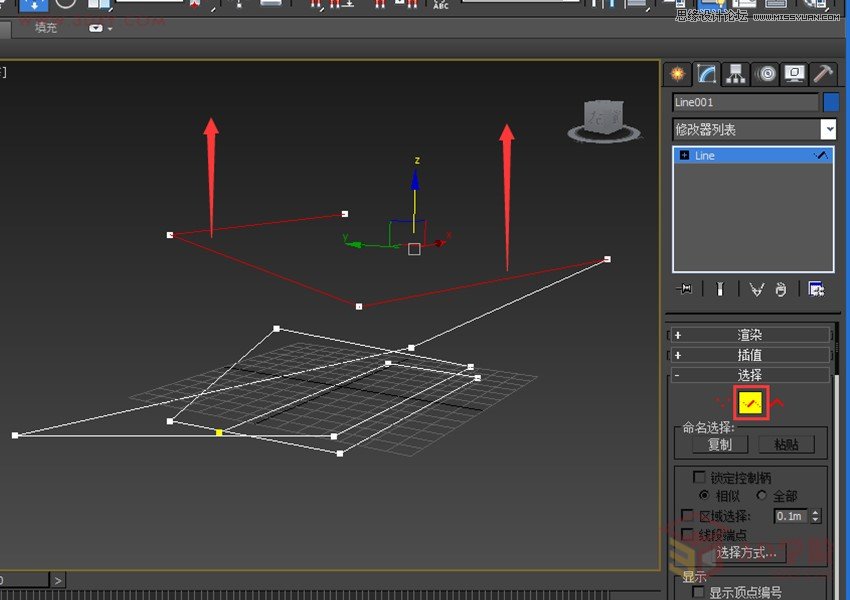Viewport: 850px width, 600px height.
Task: Switch to the Hierarchy tab
Action: tap(734, 73)
